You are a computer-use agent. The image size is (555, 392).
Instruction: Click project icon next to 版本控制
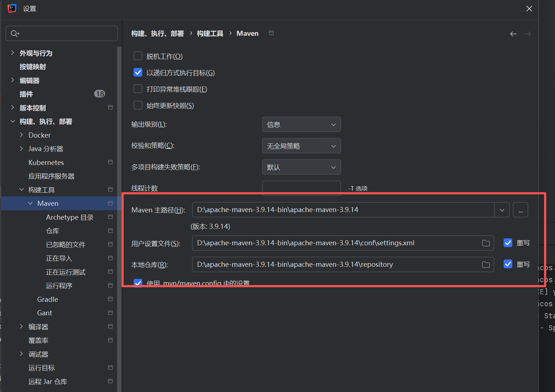tap(110, 107)
